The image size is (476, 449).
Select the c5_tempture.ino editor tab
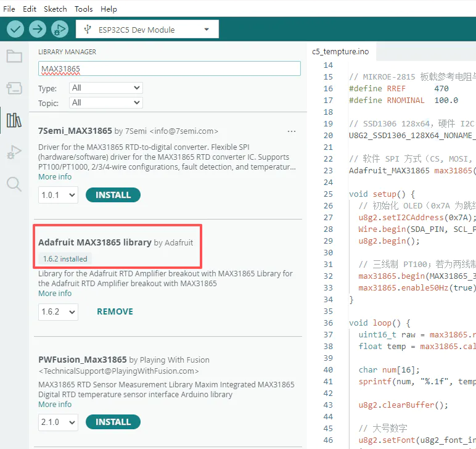[340, 51]
